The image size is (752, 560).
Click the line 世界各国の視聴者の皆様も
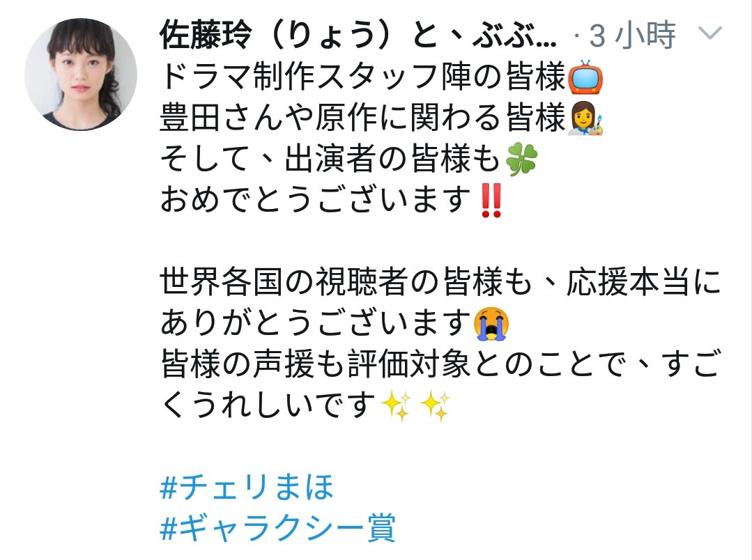[x=346, y=282]
